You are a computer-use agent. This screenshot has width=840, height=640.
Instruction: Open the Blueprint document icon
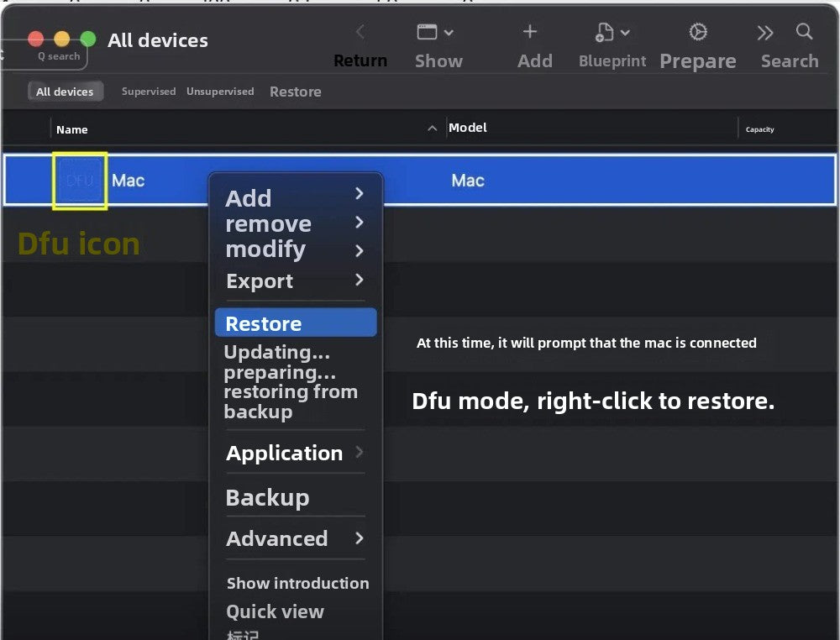click(604, 32)
